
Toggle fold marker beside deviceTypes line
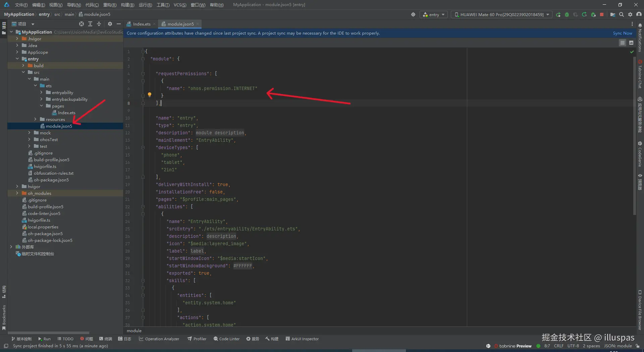[143, 147]
